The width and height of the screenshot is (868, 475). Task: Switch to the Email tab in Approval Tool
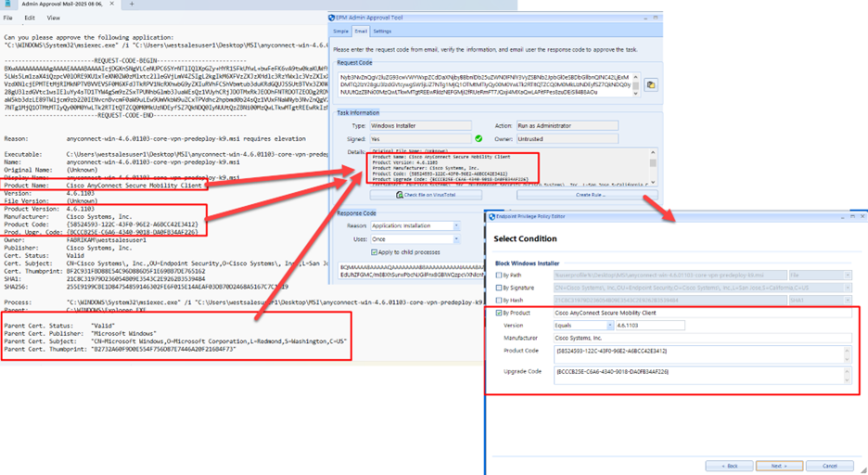click(361, 32)
